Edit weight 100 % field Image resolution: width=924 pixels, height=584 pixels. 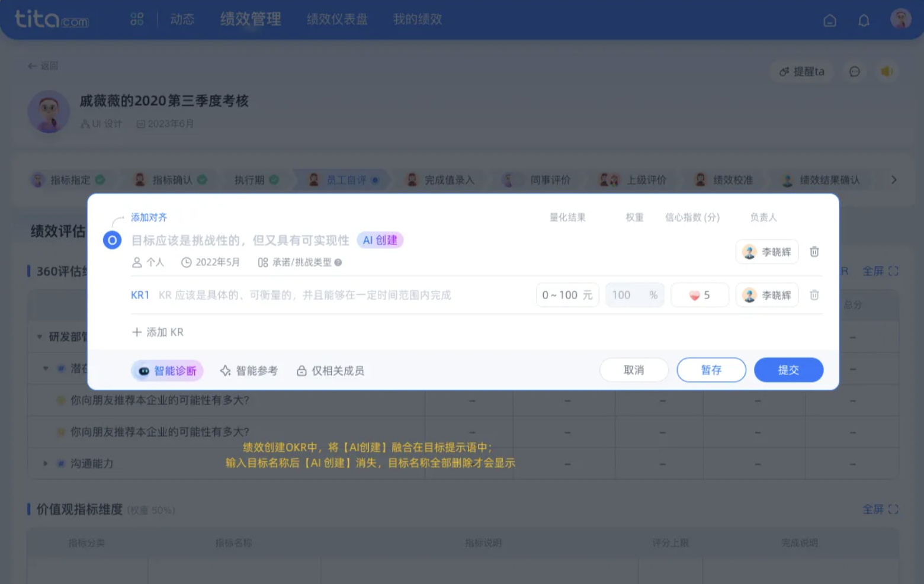(x=635, y=295)
